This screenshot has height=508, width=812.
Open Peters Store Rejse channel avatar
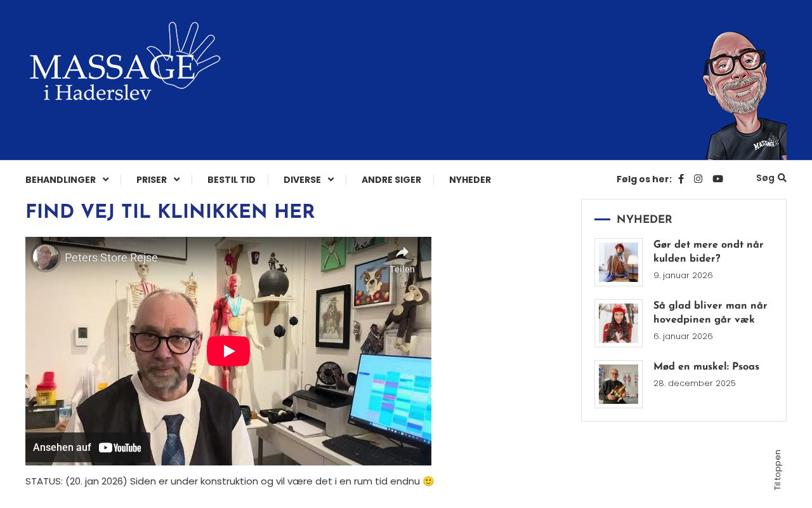point(46,258)
